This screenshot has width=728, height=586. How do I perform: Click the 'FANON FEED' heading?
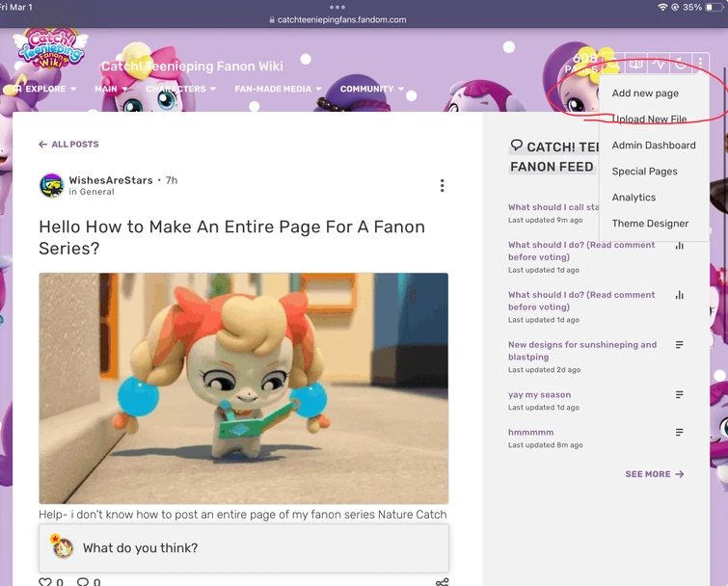[552, 167]
